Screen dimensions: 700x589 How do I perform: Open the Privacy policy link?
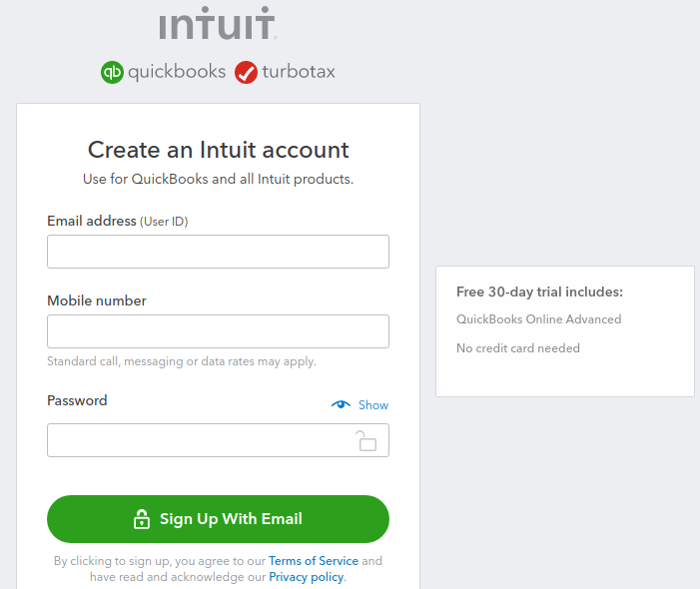(307, 577)
